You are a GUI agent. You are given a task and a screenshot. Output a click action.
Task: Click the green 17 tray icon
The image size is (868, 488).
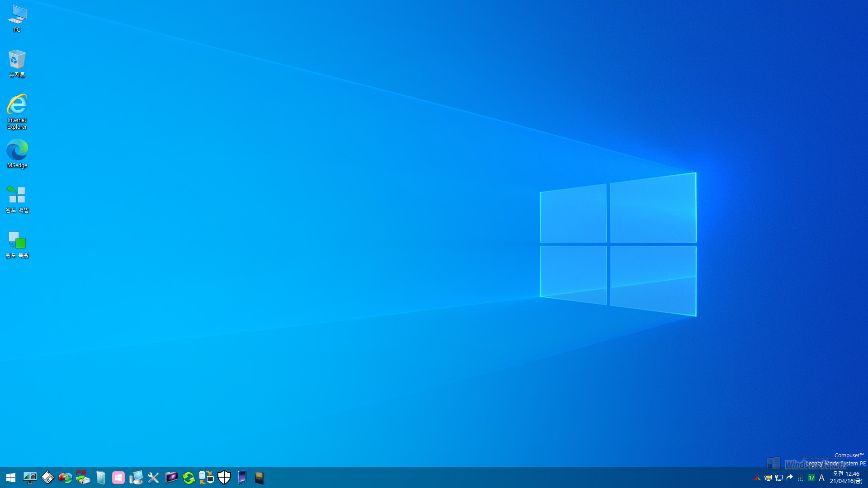[811, 478]
